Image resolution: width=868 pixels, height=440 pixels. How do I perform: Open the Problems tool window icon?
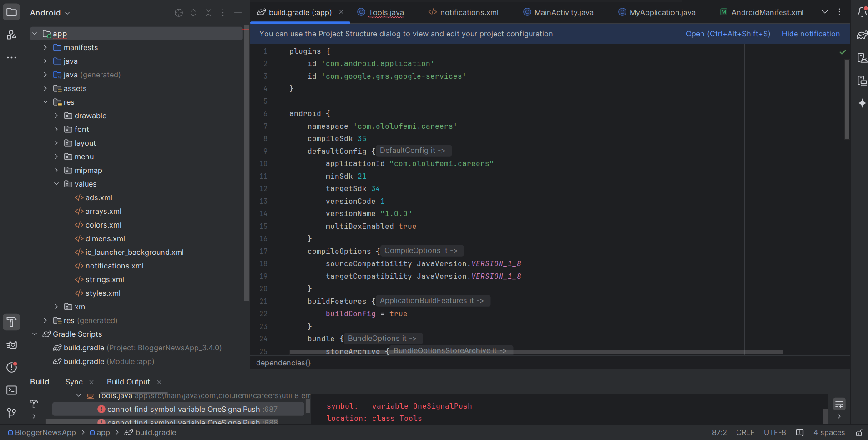pos(11,367)
